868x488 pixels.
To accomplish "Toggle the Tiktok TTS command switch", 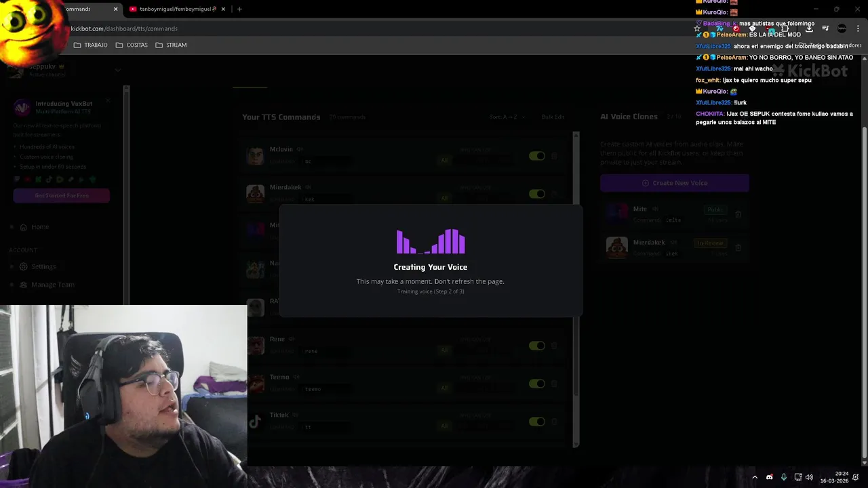I will pos(537,422).
